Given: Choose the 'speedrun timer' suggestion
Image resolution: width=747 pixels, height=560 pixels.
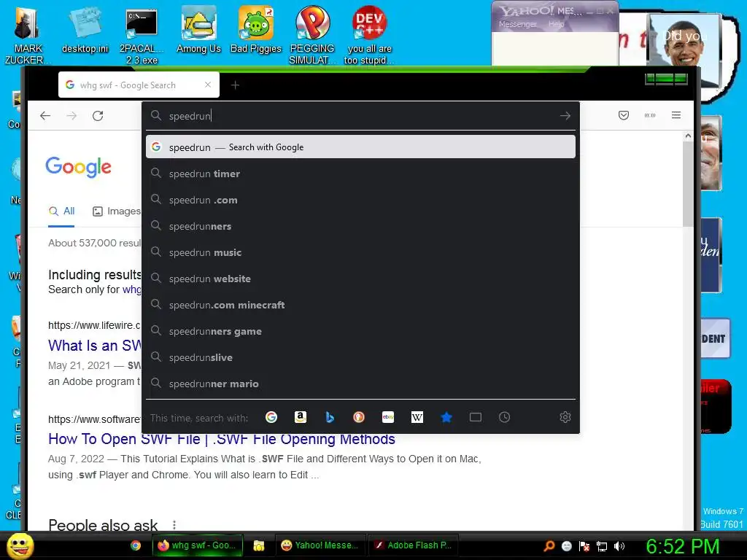Looking at the screenshot, I should click(x=360, y=174).
